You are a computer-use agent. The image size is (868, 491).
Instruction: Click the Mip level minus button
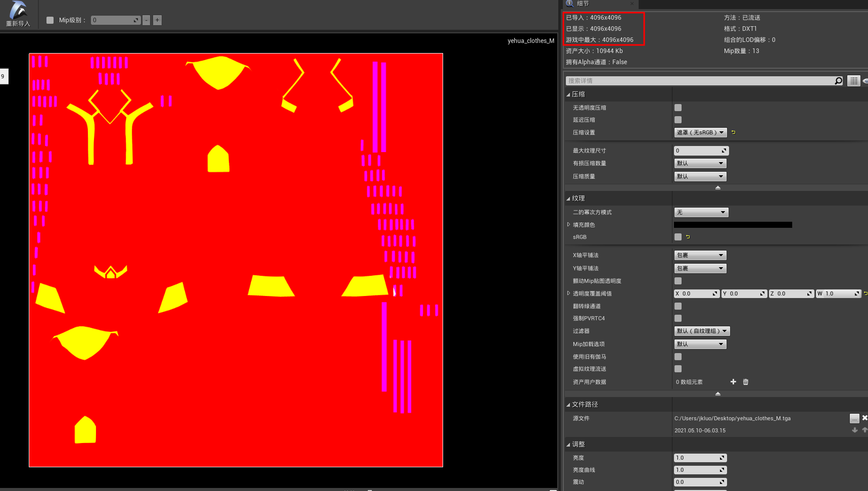pyautogui.click(x=147, y=20)
